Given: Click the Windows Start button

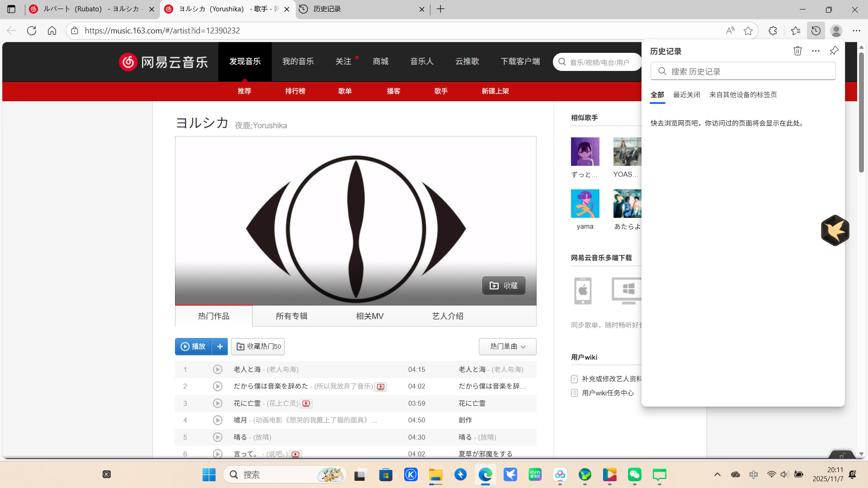Looking at the screenshot, I should [209, 474].
